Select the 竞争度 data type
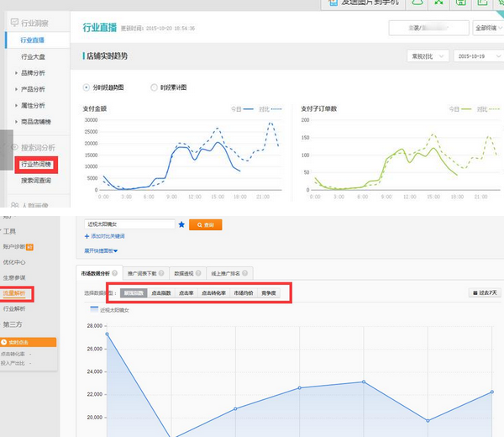Viewport: 504px width, 442px height. (x=269, y=292)
